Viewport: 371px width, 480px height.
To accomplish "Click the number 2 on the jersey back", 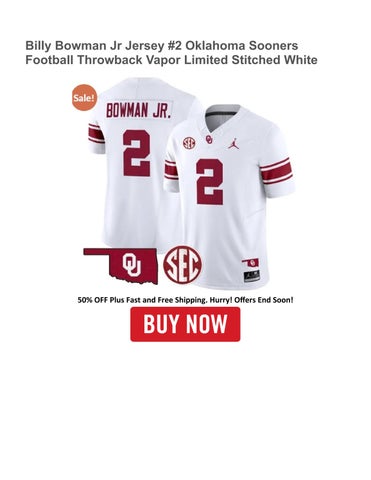I will point(136,153).
